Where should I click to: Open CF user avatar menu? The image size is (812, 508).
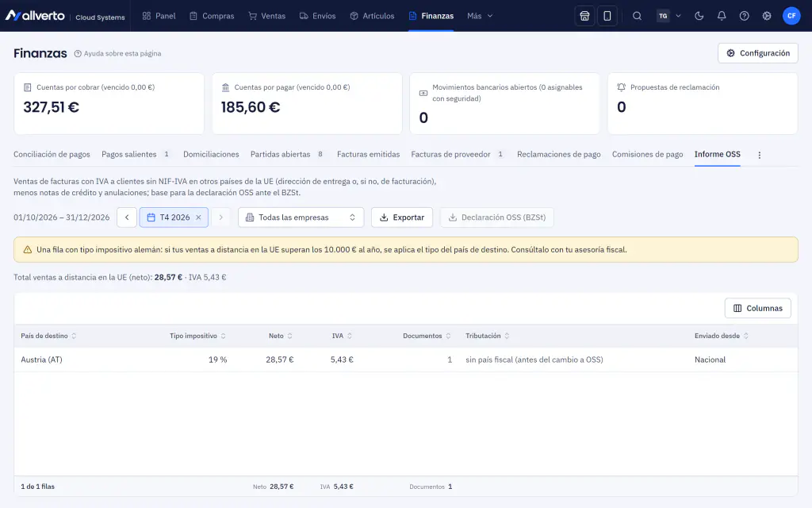pyautogui.click(x=791, y=16)
